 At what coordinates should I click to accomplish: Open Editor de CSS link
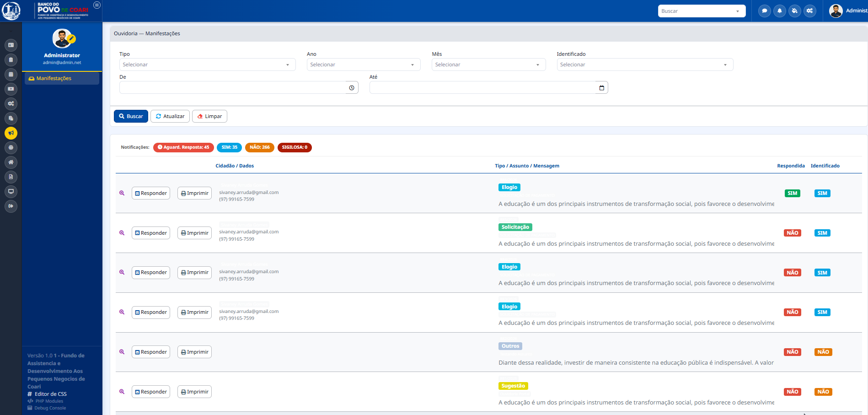[x=47, y=394]
